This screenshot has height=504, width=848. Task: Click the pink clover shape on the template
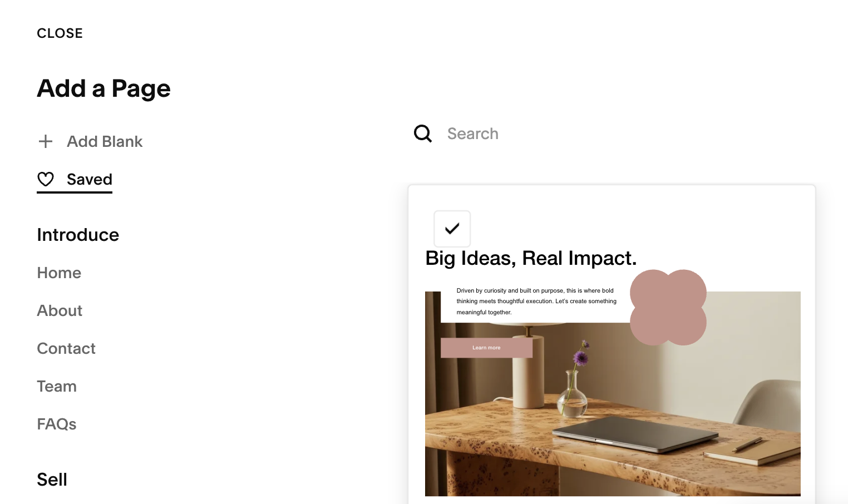click(x=668, y=308)
